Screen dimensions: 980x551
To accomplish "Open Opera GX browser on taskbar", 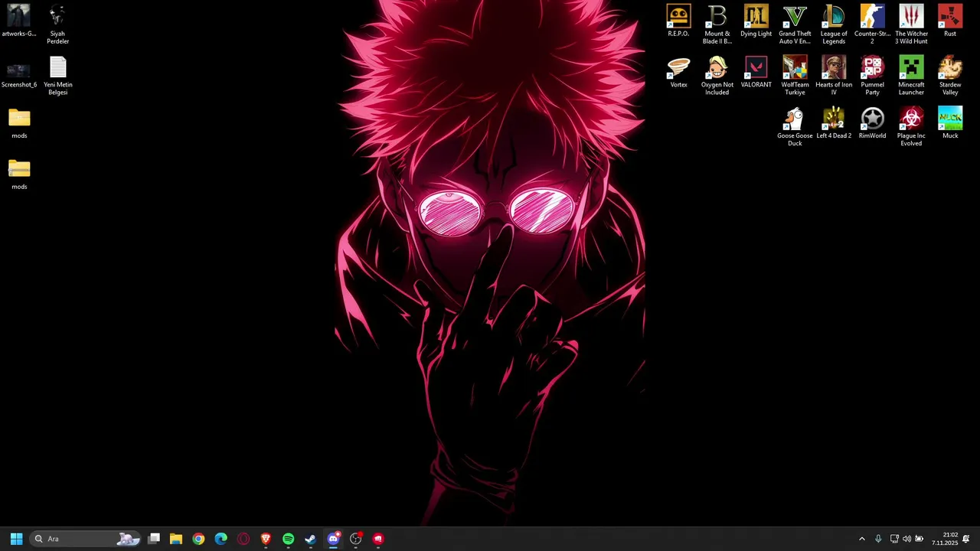I will [243, 539].
